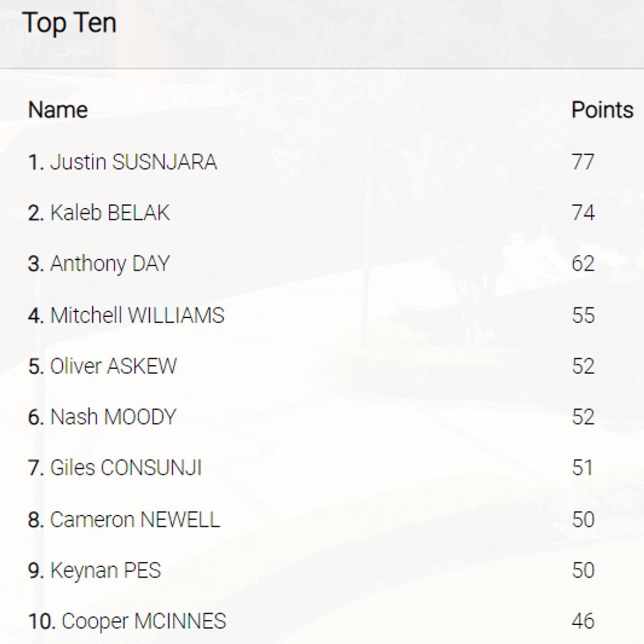The height and width of the screenshot is (644, 644).
Task: Select Nash MOODY's name
Action: click(113, 418)
